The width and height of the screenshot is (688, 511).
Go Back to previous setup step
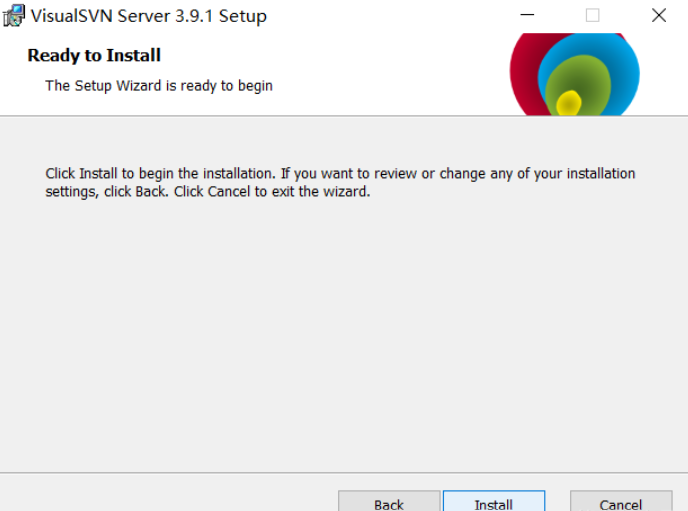pyautogui.click(x=389, y=501)
